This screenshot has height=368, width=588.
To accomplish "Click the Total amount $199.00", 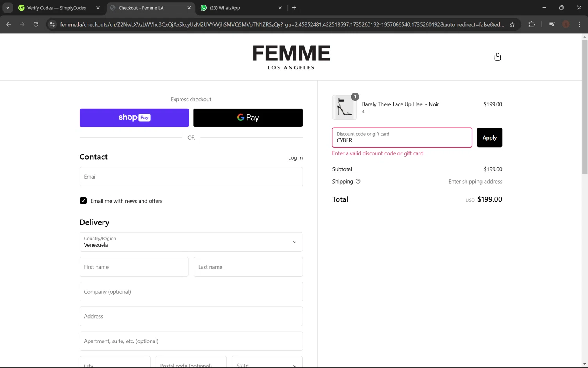I will tap(490, 199).
